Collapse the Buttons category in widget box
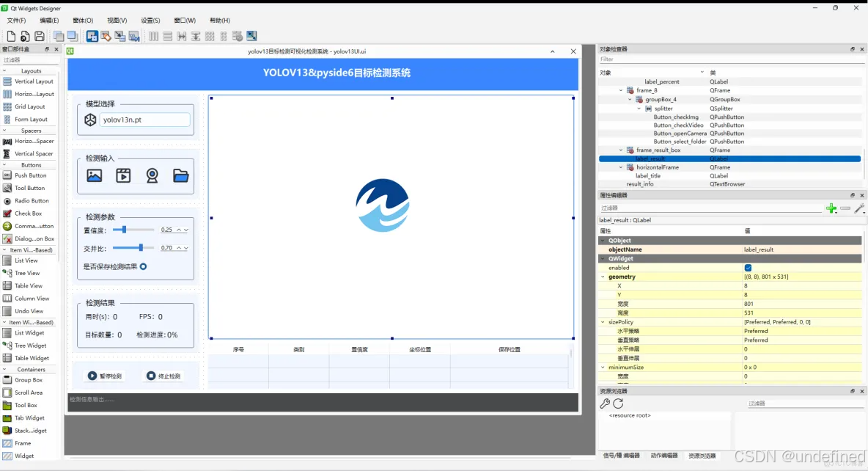868x471 pixels. pos(4,165)
